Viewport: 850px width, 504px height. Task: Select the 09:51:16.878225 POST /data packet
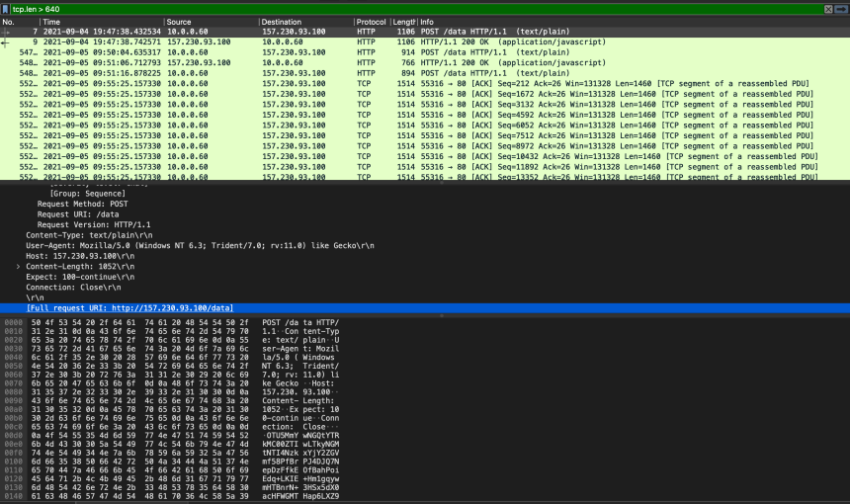(425, 73)
